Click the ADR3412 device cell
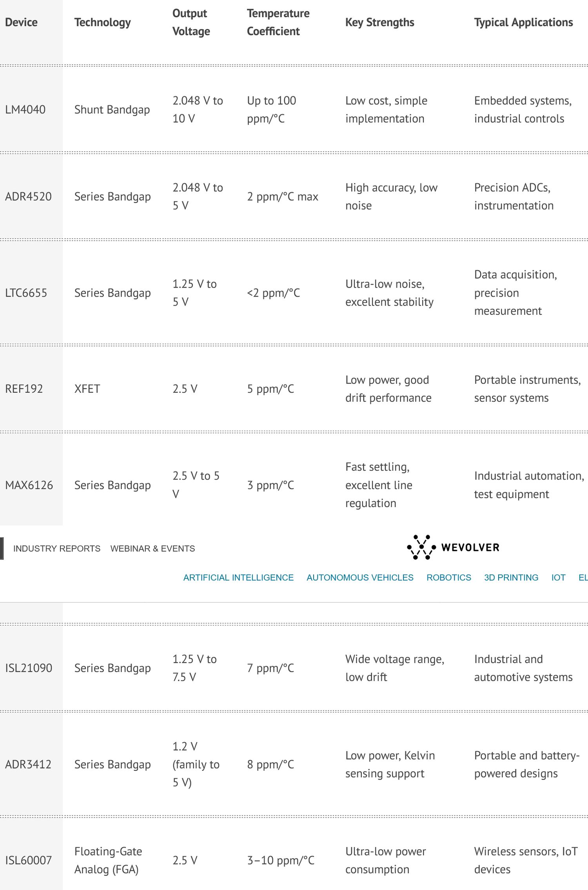Screen dimensions: 588x890 pos(28,764)
